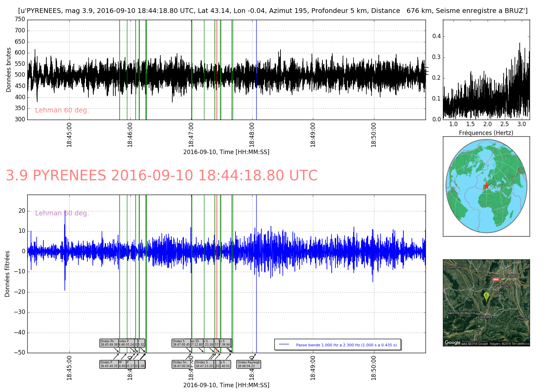Click the Ondes P 18:45:49.35 annotation box

pyautogui.click(x=109, y=364)
